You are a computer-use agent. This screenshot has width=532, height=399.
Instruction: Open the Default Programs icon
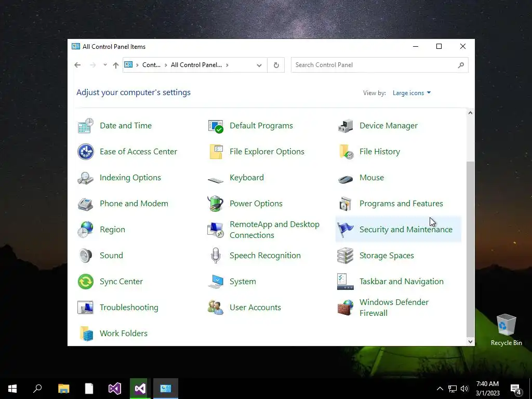point(216,126)
